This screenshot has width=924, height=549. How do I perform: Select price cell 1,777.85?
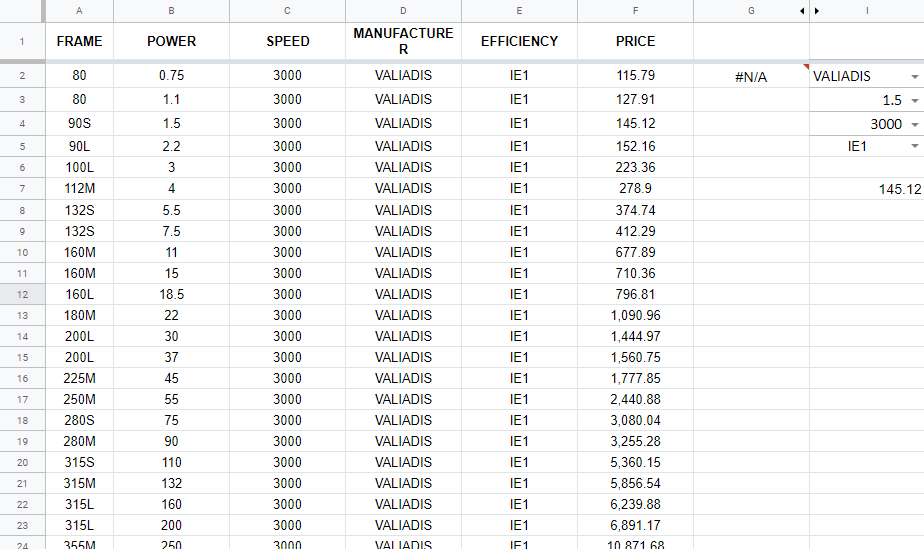pyautogui.click(x=635, y=378)
